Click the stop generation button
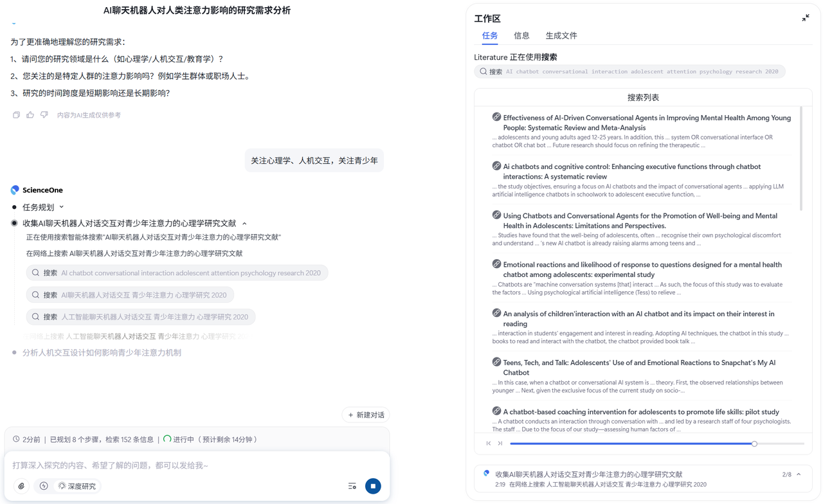The width and height of the screenshot is (823, 504). [x=373, y=486]
